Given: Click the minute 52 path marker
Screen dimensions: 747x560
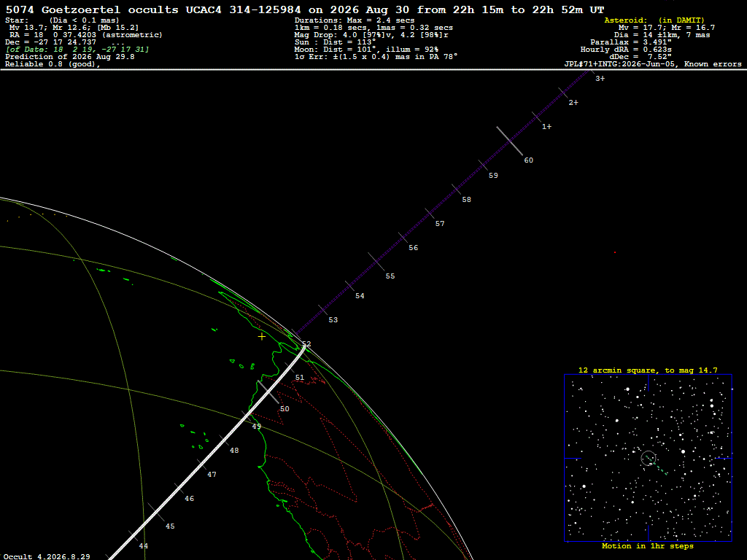Looking at the screenshot, I should pos(306,344).
